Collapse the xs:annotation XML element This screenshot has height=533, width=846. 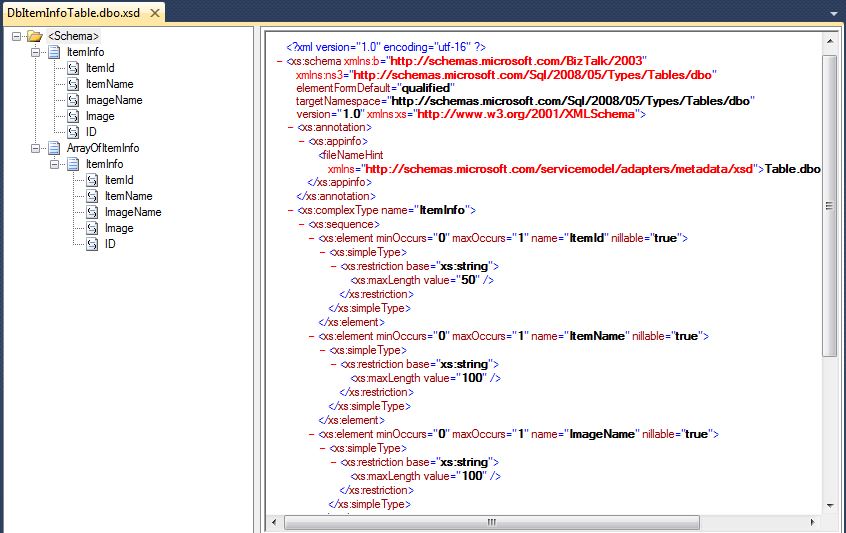290,128
